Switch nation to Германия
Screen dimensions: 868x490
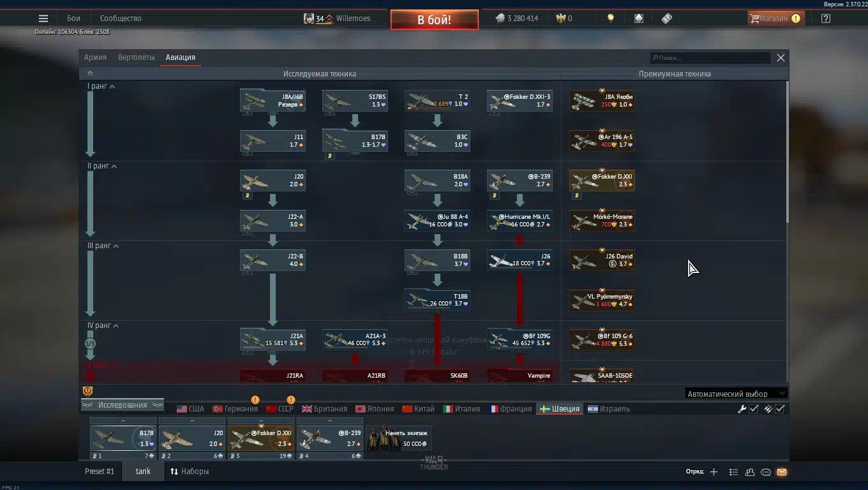235,409
